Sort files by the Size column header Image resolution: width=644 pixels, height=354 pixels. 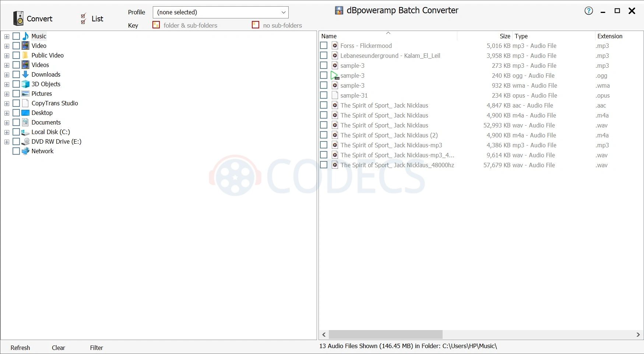click(505, 36)
